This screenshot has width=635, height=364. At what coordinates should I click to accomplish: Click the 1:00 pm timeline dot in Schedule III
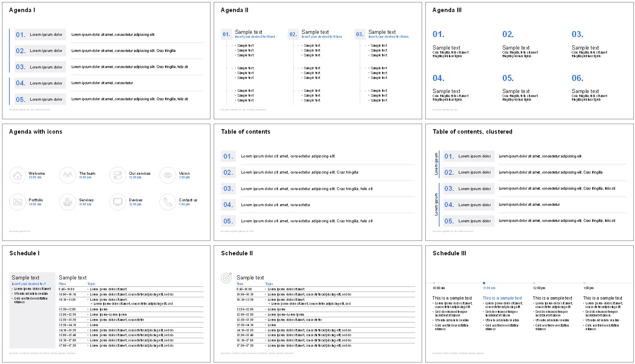(x=584, y=283)
